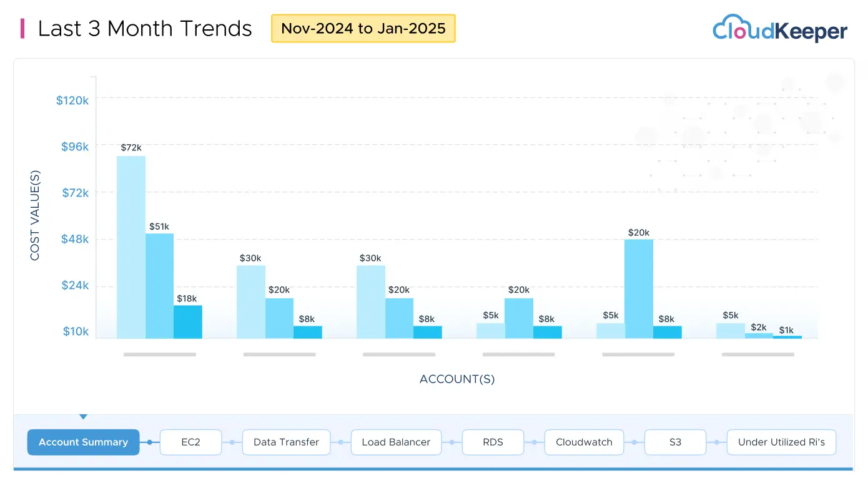
Task: Click the arrow indicator above Account Summary
Action: tap(83, 416)
